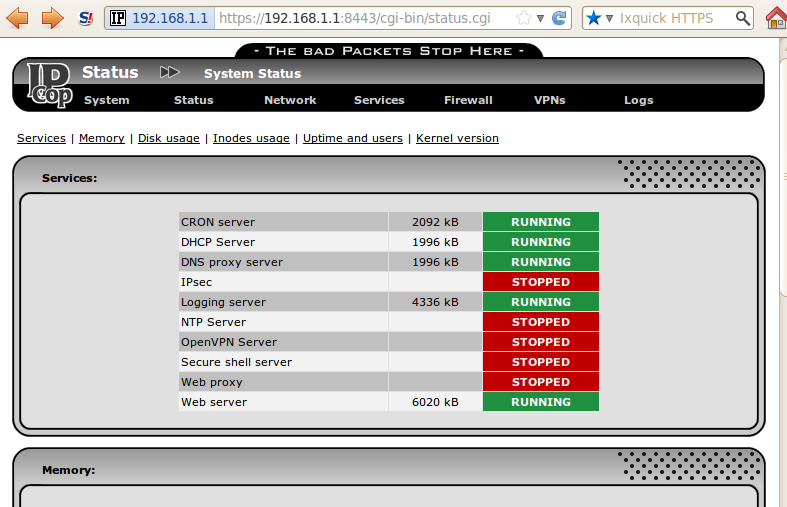787x507 pixels.
Task: Open the URL history dropdown arrow
Action: [x=541, y=18]
